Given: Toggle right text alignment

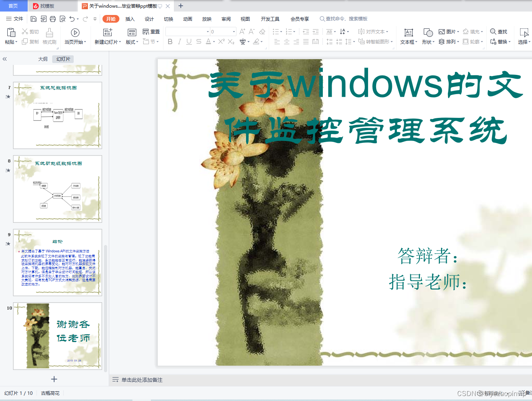Looking at the screenshot, I should 296,41.
